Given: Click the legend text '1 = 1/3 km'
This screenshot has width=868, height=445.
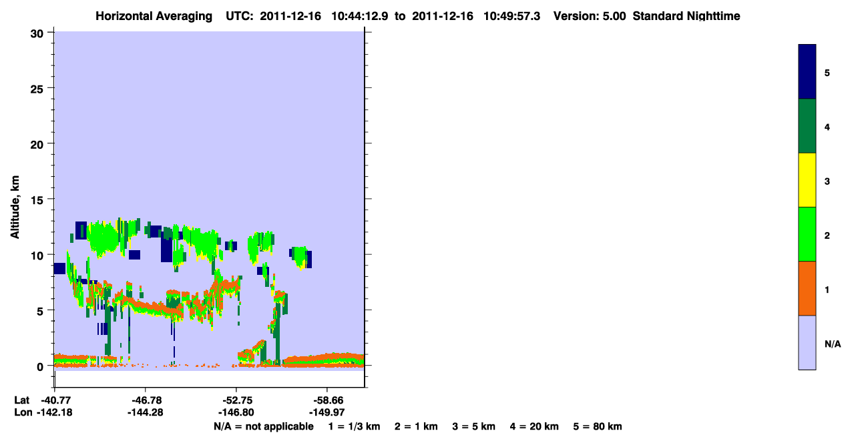Looking at the screenshot, I should click(354, 426).
